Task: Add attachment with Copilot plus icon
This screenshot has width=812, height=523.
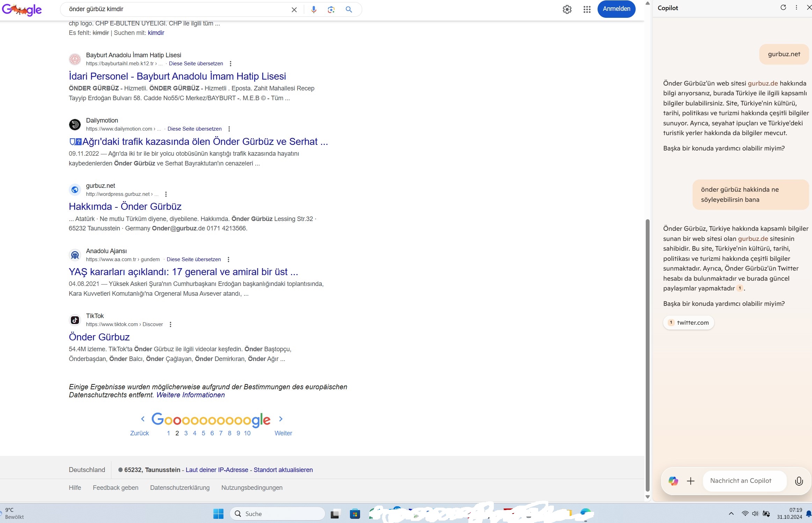Action: click(x=690, y=481)
